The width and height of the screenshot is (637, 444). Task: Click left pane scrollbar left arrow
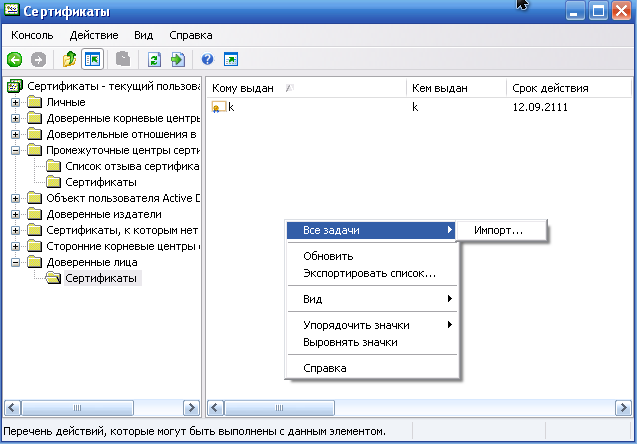point(12,408)
